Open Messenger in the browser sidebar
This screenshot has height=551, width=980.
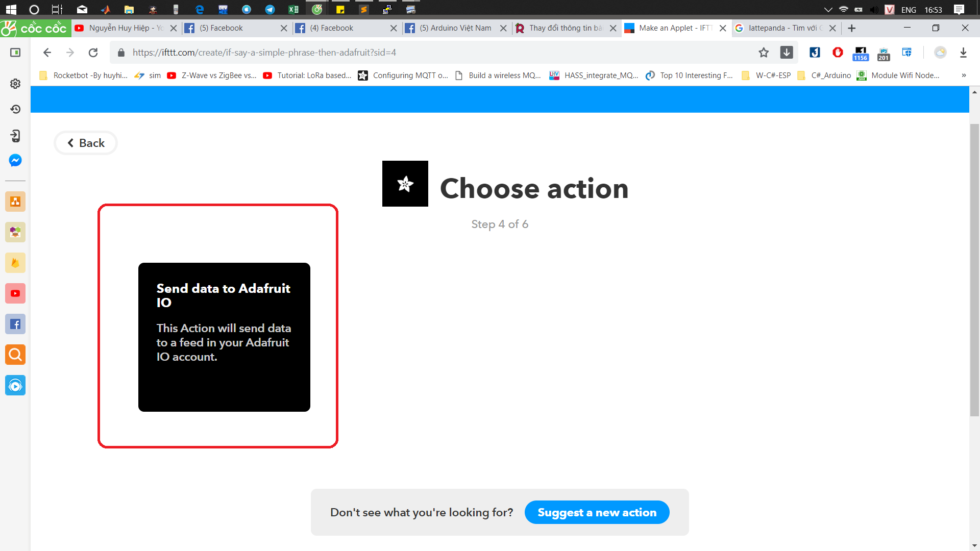coord(15,160)
